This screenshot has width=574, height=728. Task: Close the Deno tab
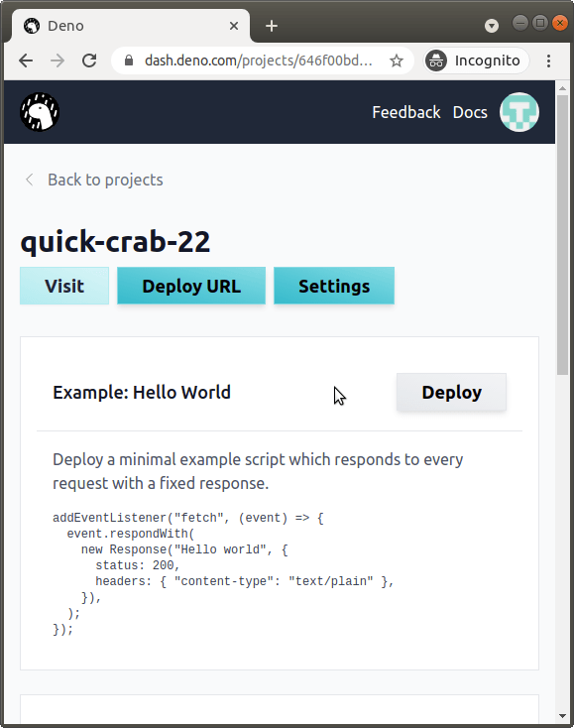point(234,26)
